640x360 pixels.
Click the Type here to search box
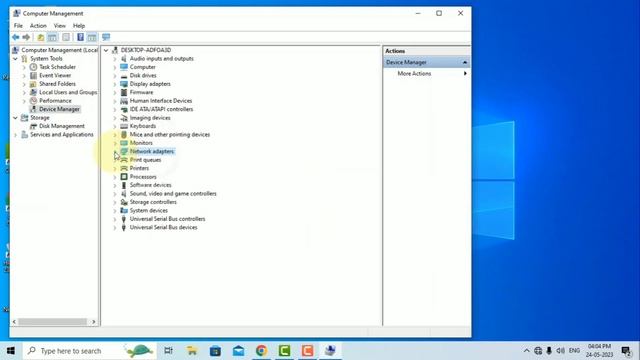89,351
